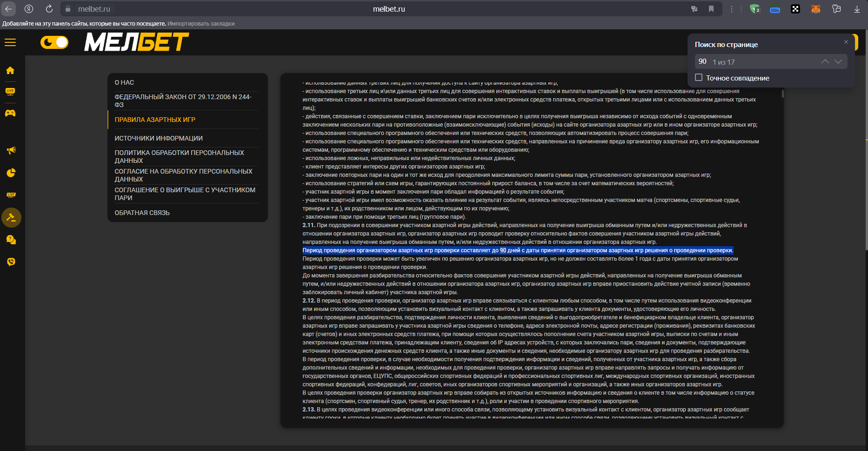The image size is (868, 451).
Task: Expand the hamburger menu
Action: [10, 42]
